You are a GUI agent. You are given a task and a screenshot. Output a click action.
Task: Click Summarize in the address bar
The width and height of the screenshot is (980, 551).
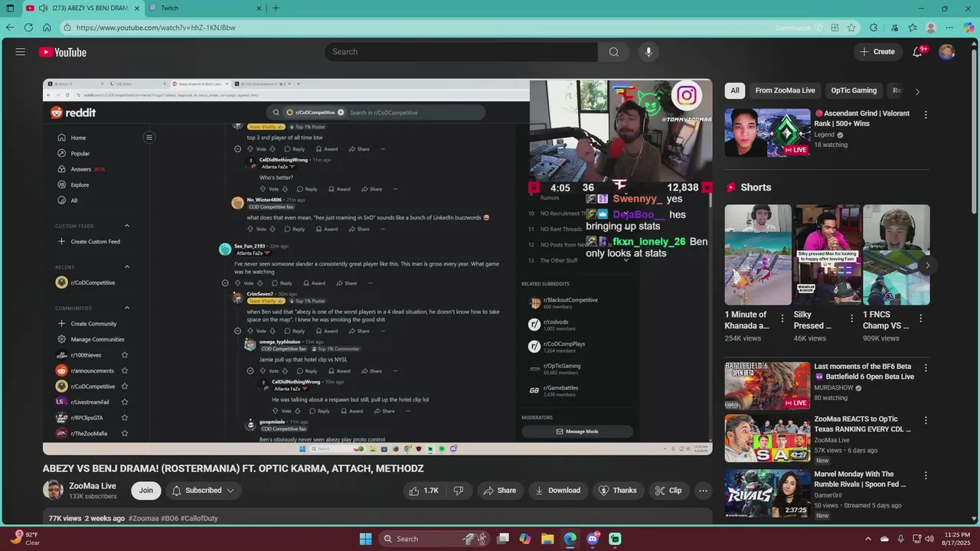tap(792, 28)
